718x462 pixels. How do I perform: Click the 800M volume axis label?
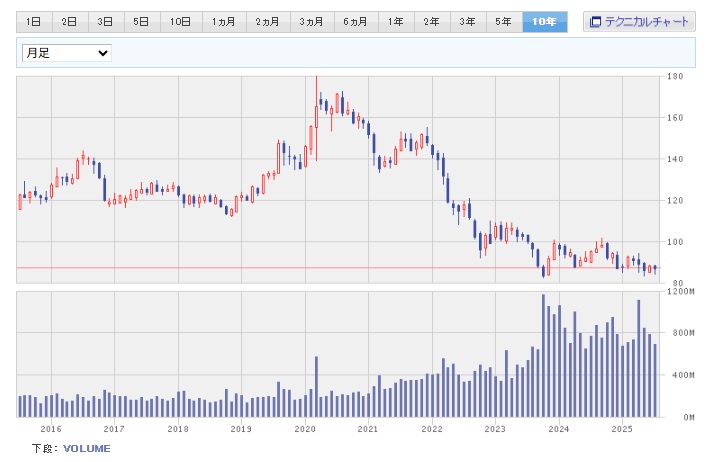pos(684,333)
